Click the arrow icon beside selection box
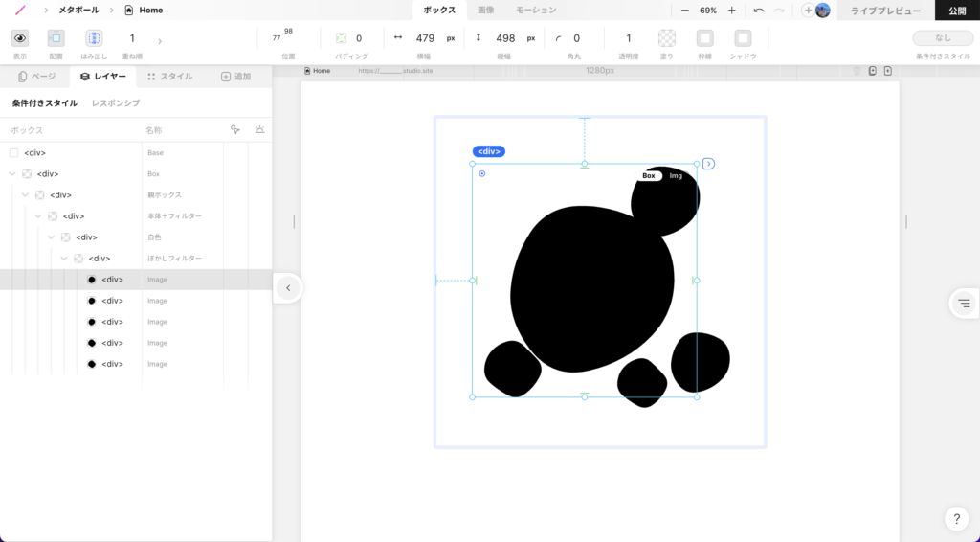This screenshot has width=980, height=542. coord(708,164)
